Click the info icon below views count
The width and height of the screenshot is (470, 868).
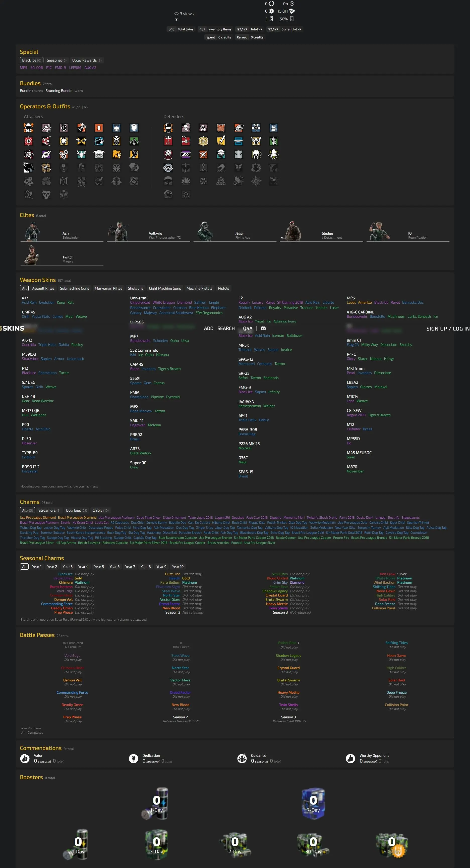[x=176, y=20]
